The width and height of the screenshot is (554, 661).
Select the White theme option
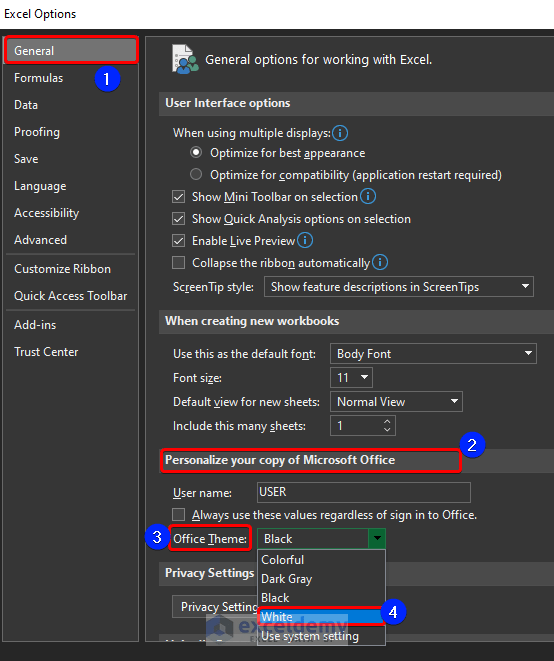(x=321, y=617)
